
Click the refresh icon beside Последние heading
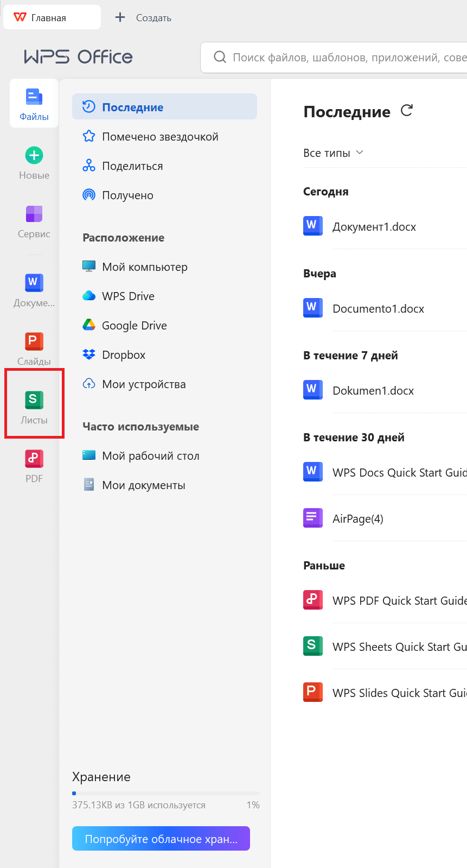pos(407,111)
